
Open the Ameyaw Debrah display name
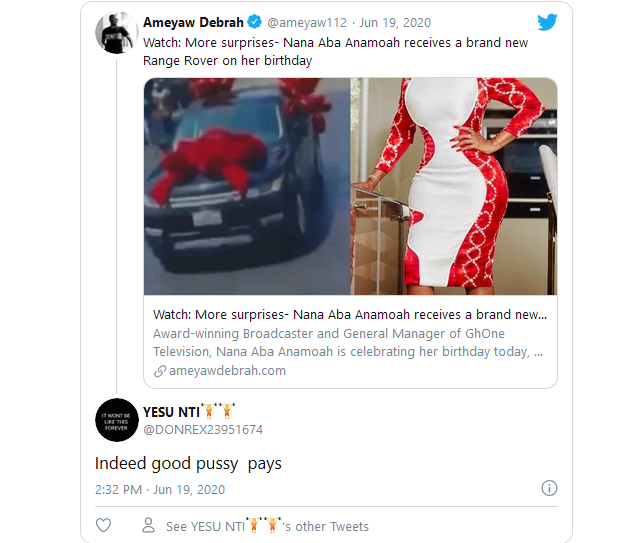[193, 22]
